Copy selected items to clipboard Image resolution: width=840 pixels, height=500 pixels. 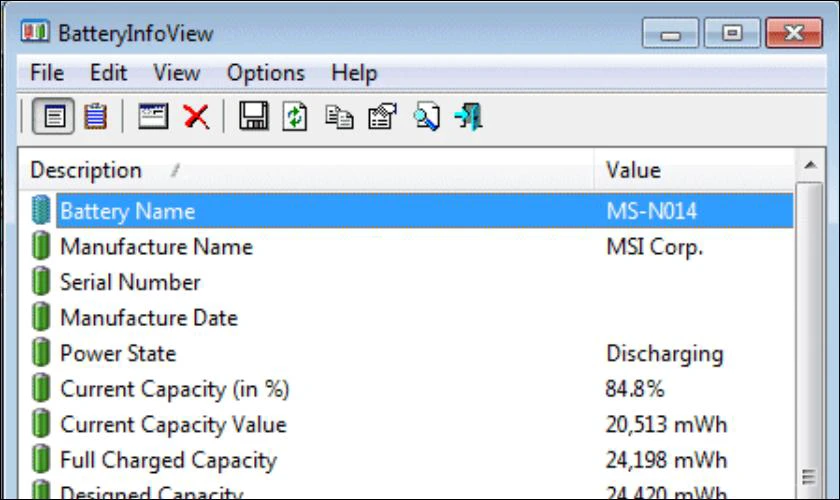point(337,117)
